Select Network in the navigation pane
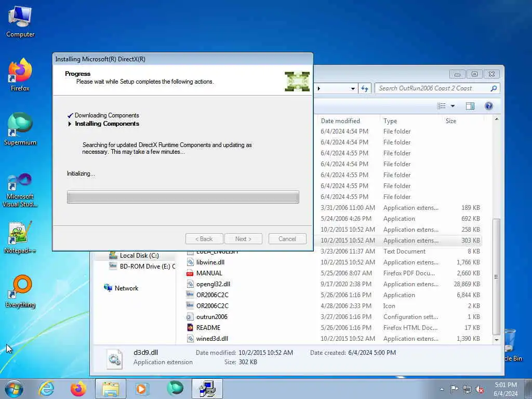The image size is (532, 399). tap(121, 288)
